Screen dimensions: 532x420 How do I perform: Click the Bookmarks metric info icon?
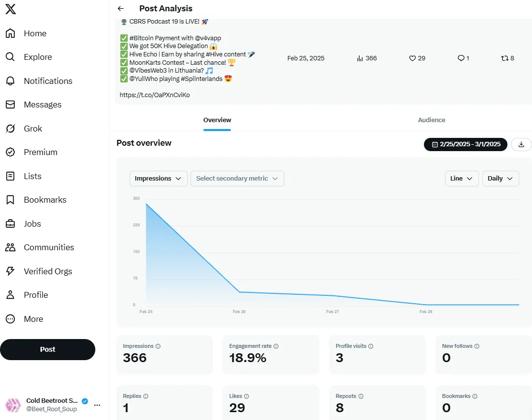pos(475,396)
